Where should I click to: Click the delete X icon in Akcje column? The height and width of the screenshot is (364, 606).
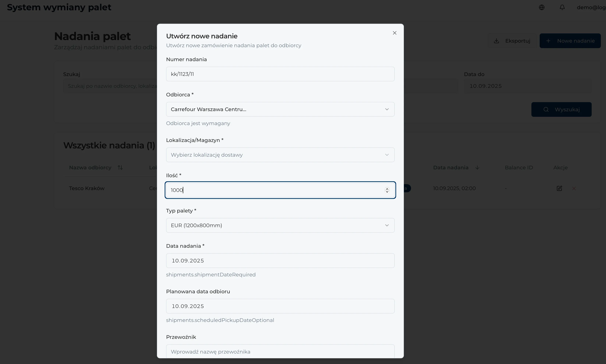point(574,188)
